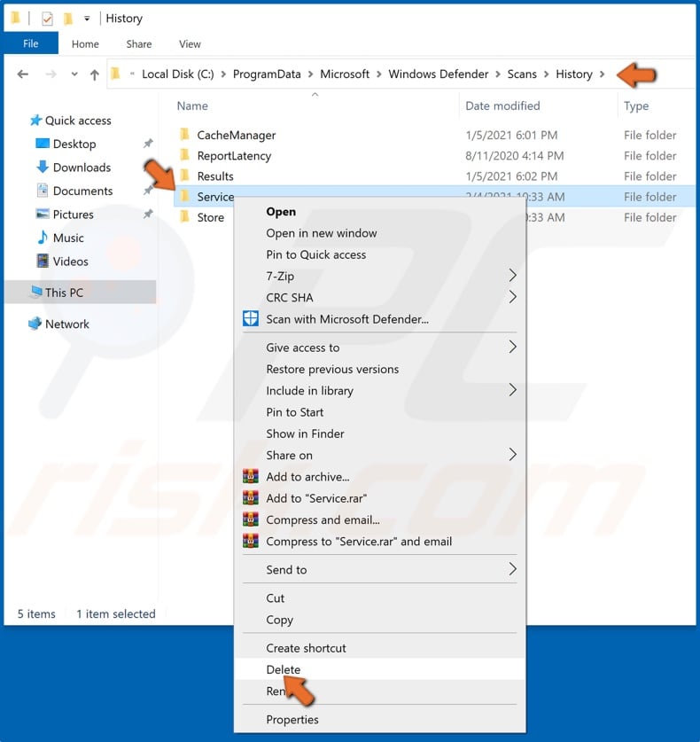700x742 pixels.
Task: Select the Service folder row
Action: (434, 197)
